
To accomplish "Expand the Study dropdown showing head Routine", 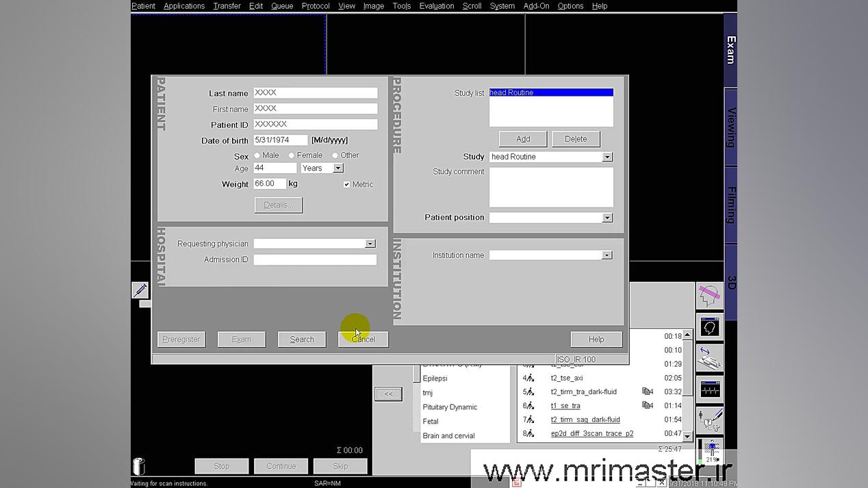I will point(607,157).
